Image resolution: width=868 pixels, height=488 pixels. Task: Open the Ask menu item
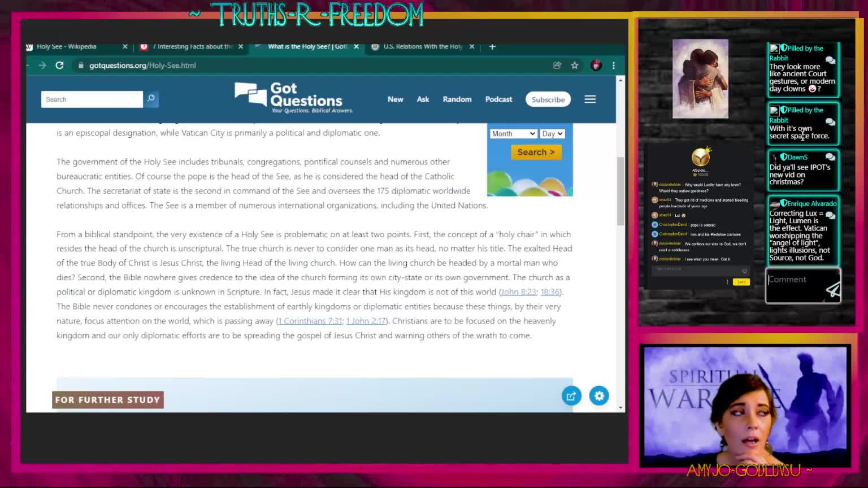[x=423, y=99]
